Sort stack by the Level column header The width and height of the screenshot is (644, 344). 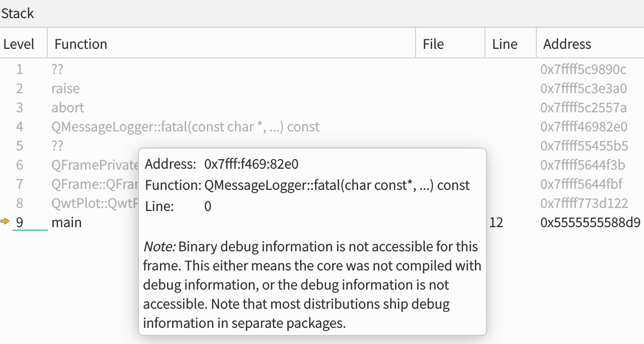[19, 44]
